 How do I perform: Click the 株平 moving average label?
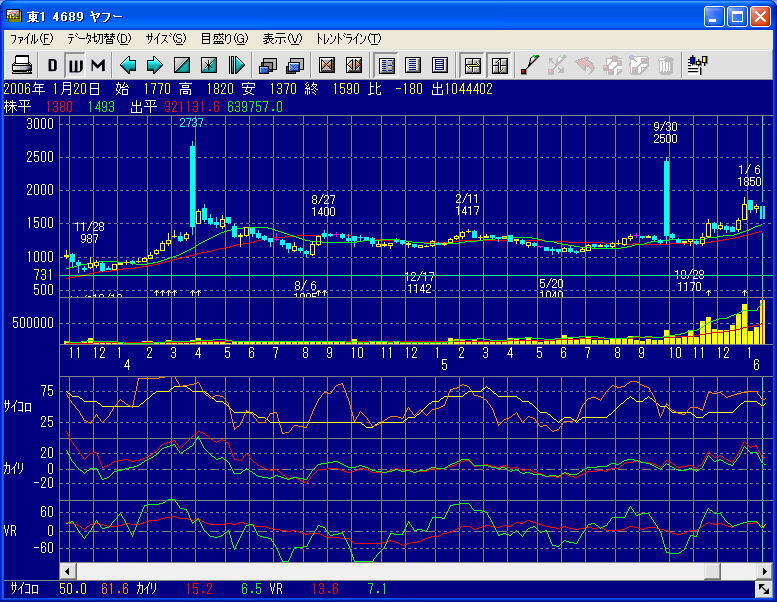tap(17, 107)
